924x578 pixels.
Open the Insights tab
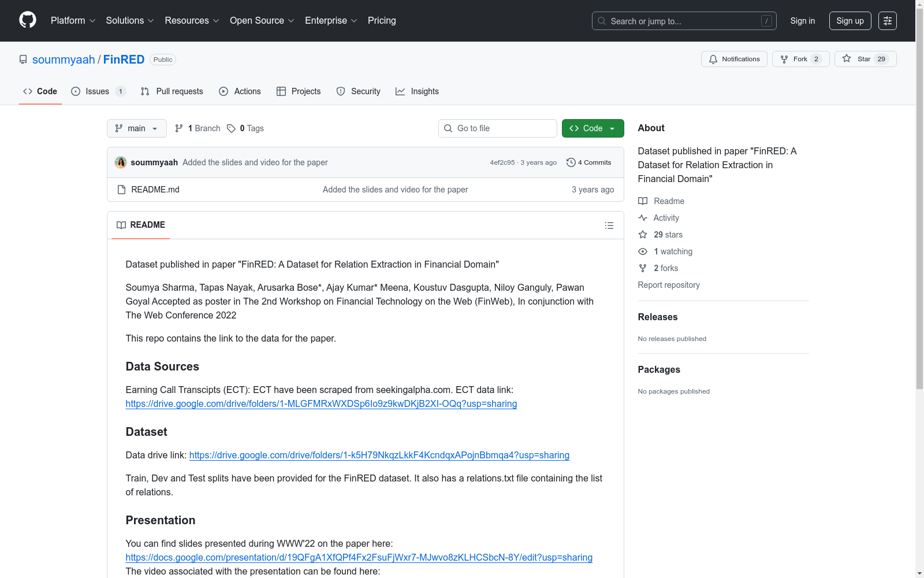(x=417, y=91)
